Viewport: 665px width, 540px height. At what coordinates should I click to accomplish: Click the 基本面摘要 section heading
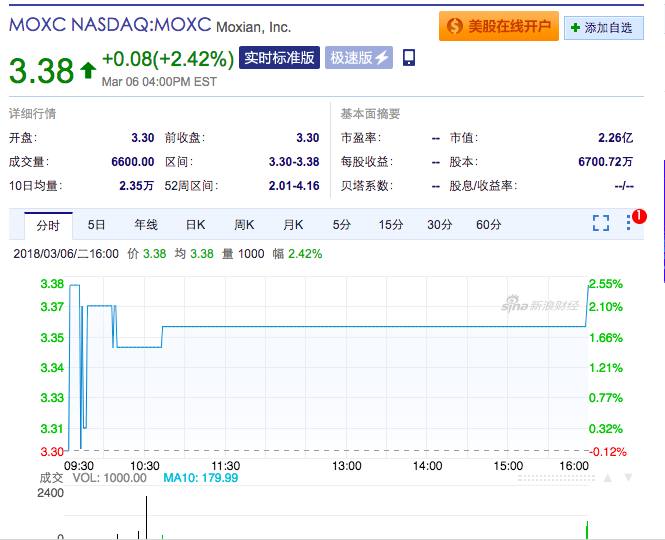370,114
